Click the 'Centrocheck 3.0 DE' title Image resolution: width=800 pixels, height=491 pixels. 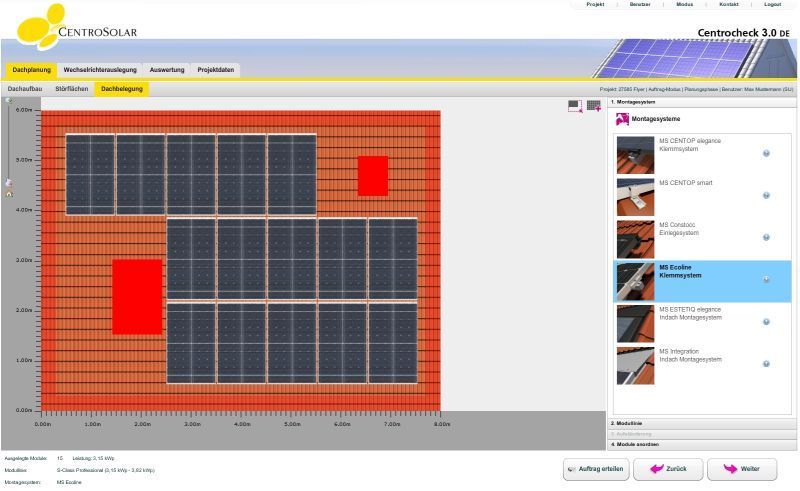(x=743, y=33)
